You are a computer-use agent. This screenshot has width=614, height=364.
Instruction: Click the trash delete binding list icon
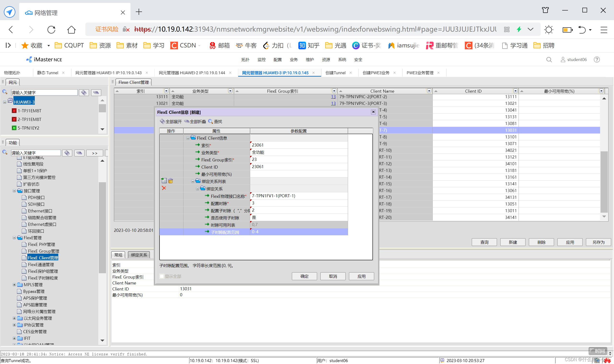coord(171,181)
